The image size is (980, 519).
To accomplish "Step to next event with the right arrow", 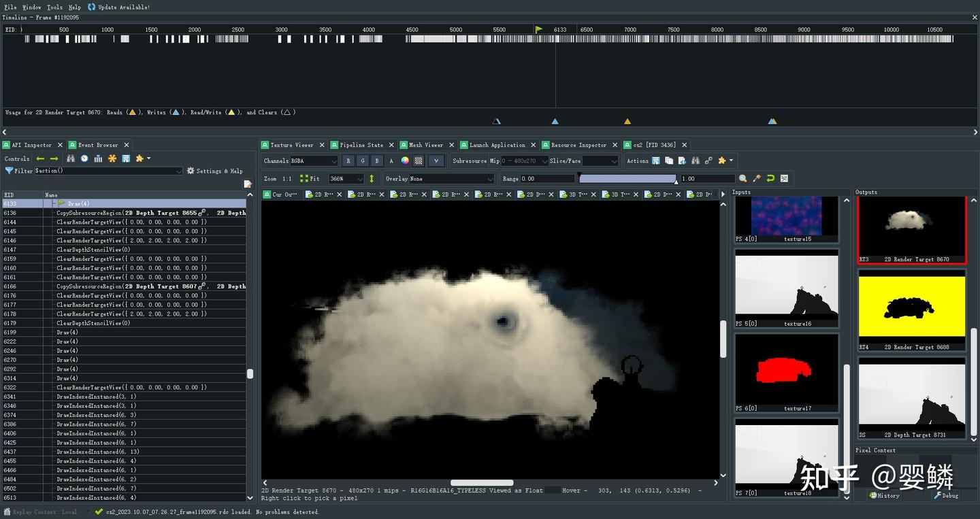I will tap(54, 158).
